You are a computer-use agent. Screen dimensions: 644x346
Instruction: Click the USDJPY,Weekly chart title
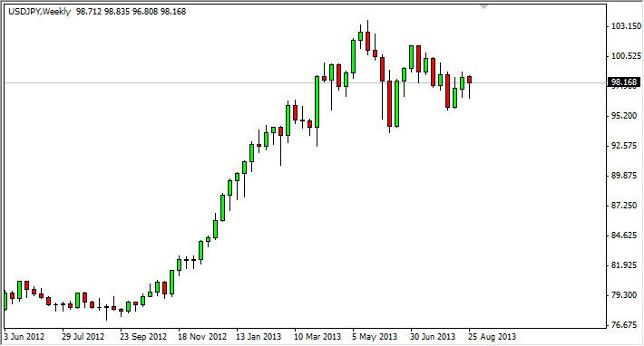40,12
